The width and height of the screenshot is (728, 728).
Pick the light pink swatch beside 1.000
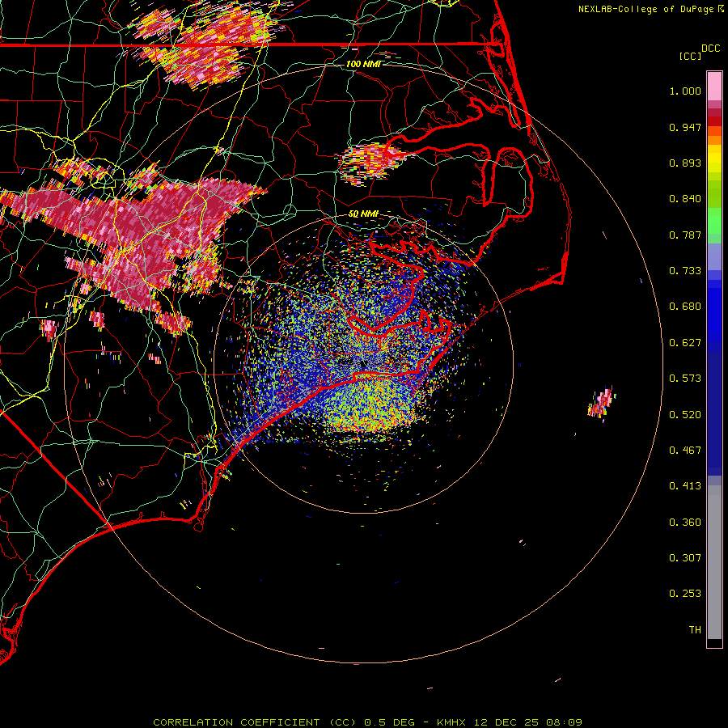(714, 87)
